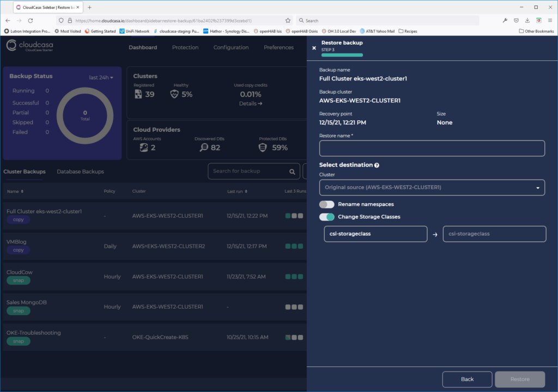Click the Discovered DBs magnifier icon
The image size is (558, 392).
pos(204,148)
